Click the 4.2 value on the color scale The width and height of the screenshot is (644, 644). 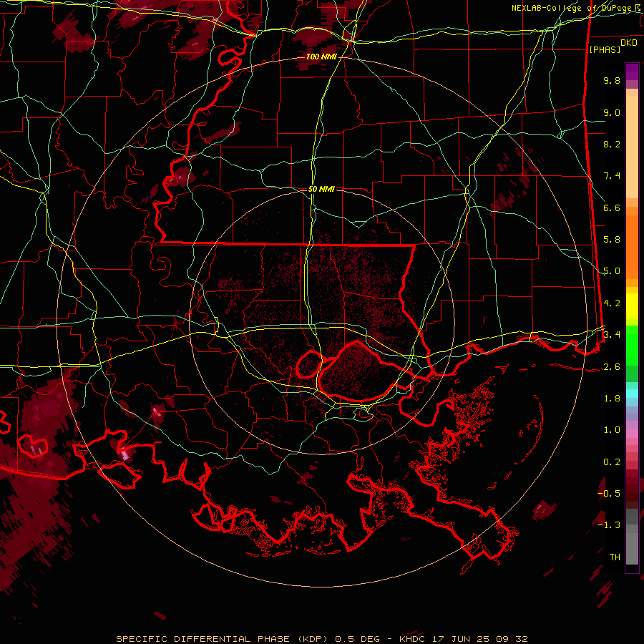click(x=612, y=303)
